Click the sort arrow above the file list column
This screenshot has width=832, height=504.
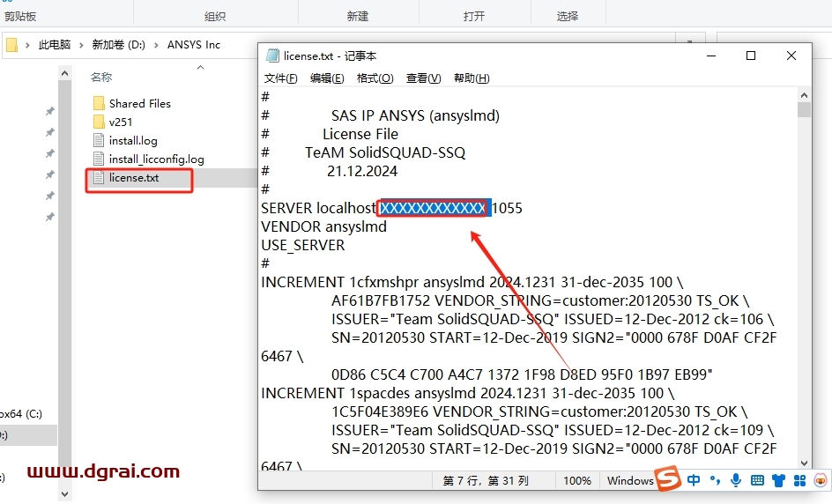pyautogui.click(x=201, y=67)
